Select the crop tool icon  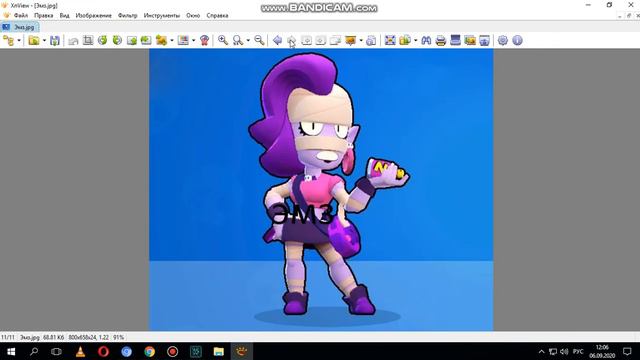(88, 40)
